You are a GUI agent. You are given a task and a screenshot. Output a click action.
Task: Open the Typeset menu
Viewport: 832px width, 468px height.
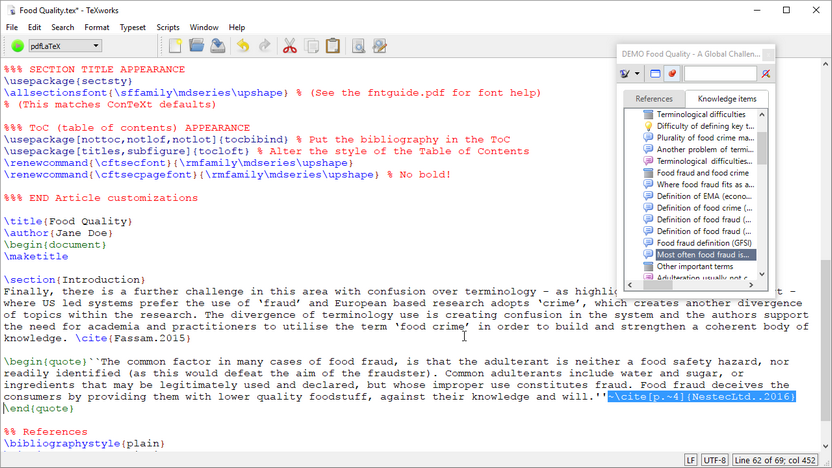click(133, 27)
